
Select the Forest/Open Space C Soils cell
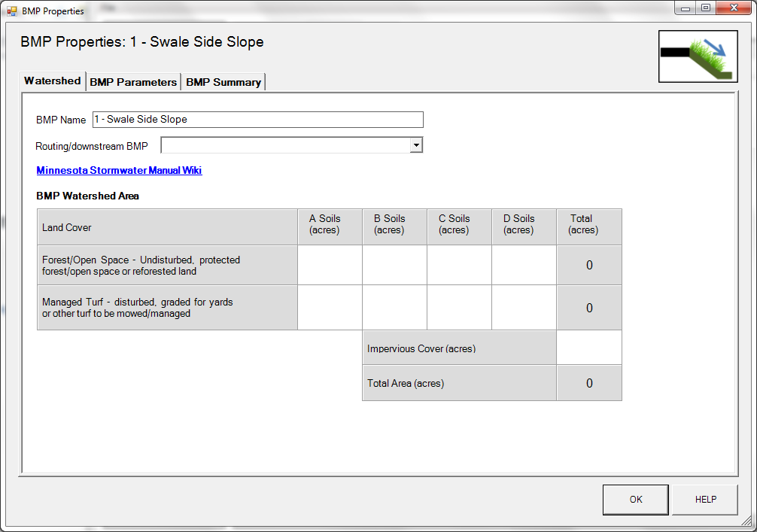(459, 265)
